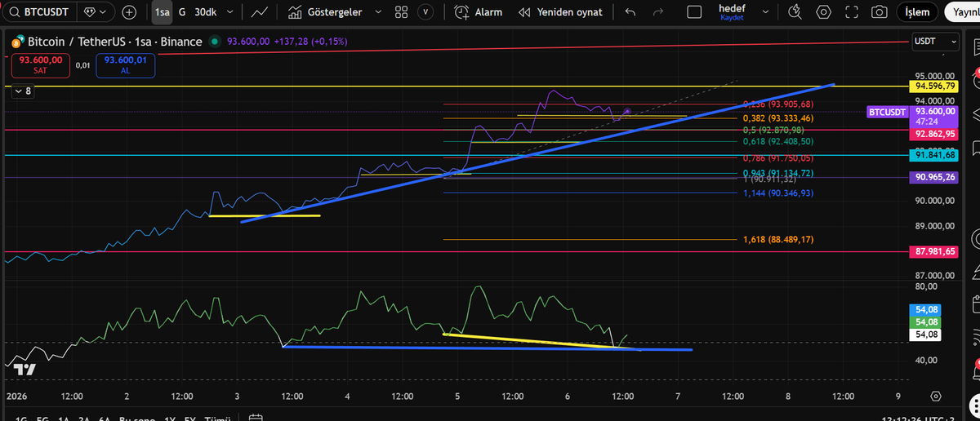Screen dimensions: 980x421
Task: Open the USDT currency dropdown
Action: click(936, 41)
